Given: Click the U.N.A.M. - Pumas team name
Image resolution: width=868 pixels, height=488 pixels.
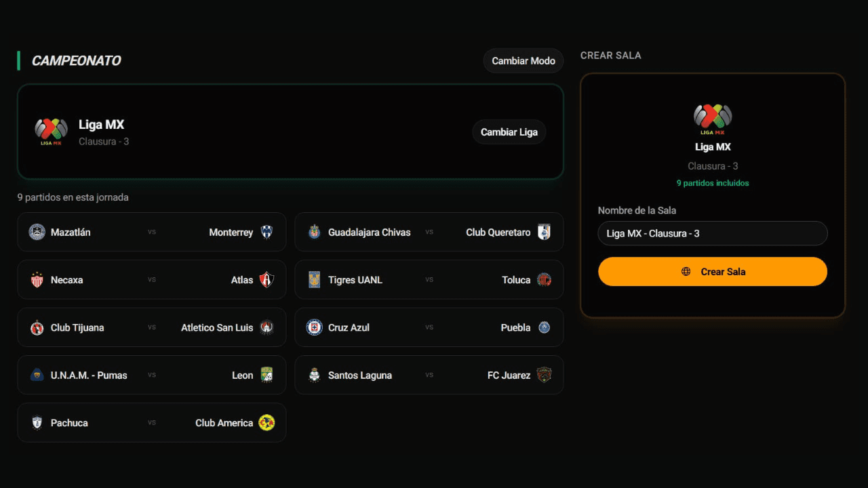Looking at the screenshot, I should pos(89,375).
